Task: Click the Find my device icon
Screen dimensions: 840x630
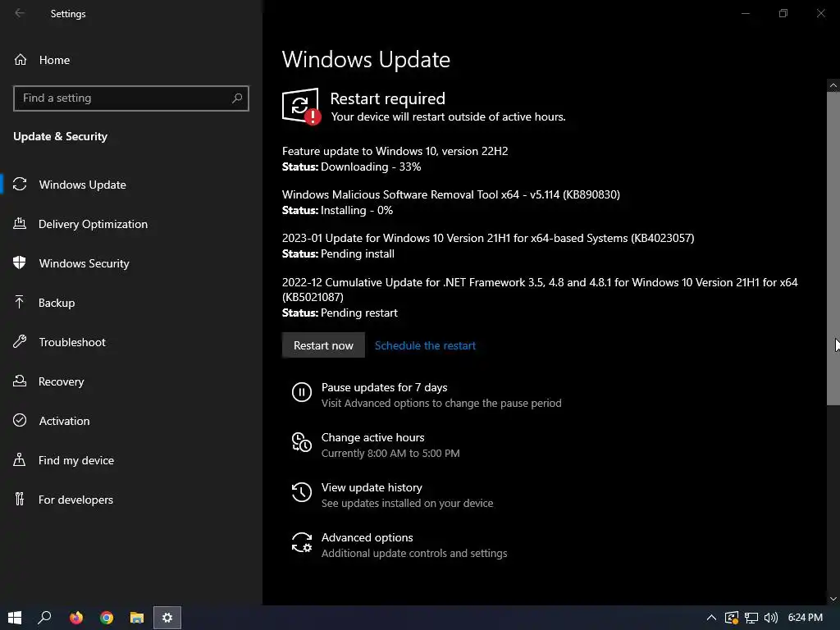Action: coord(20,460)
